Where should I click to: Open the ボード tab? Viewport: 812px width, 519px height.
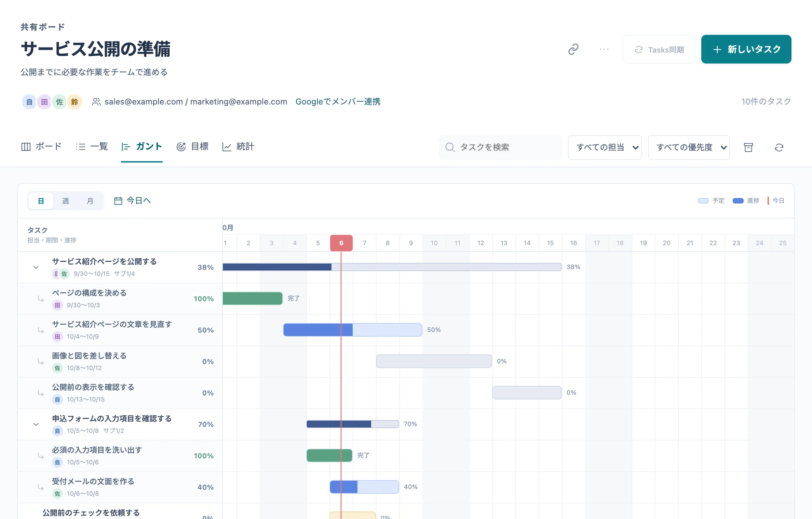(x=41, y=146)
